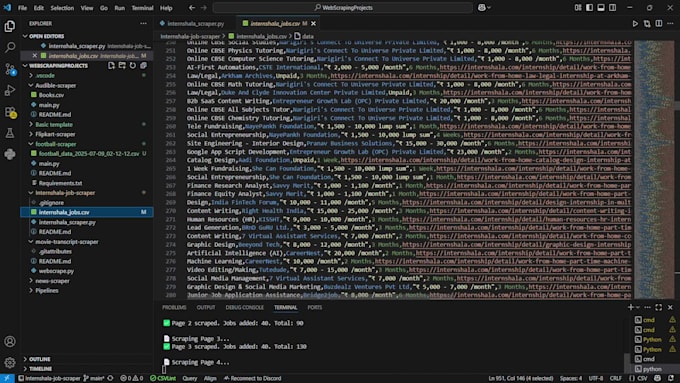Open Books.csv in Audible-scraper
This screenshot has height=383, width=680.
(51, 95)
